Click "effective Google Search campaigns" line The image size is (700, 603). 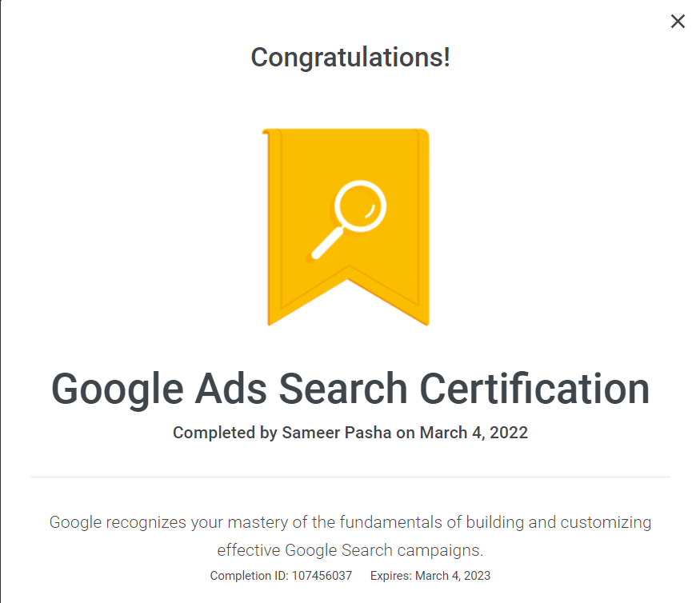350,550
